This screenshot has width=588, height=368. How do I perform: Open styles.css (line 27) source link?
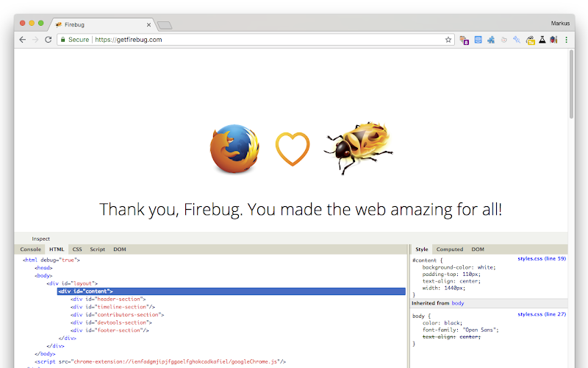[542, 314]
